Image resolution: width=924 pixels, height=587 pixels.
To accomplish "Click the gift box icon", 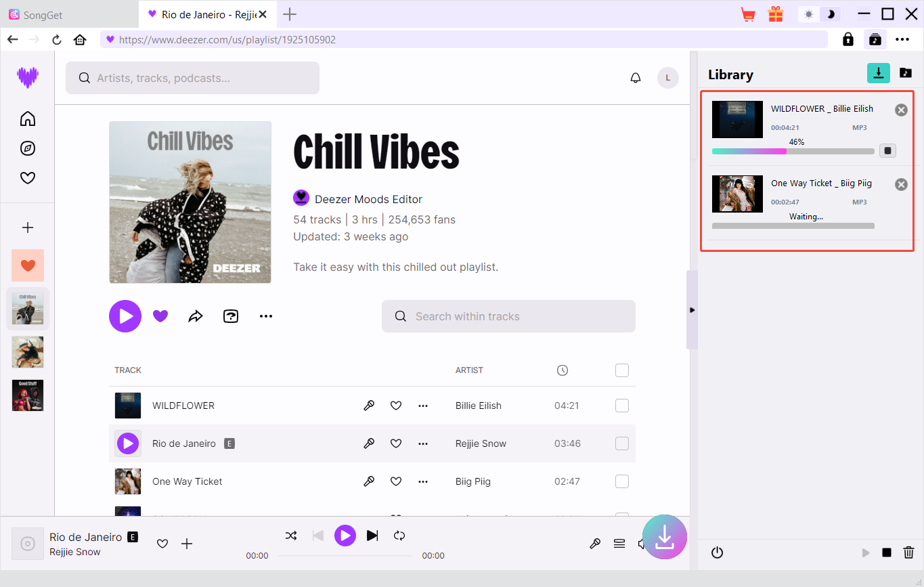I will (x=775, y=14).
